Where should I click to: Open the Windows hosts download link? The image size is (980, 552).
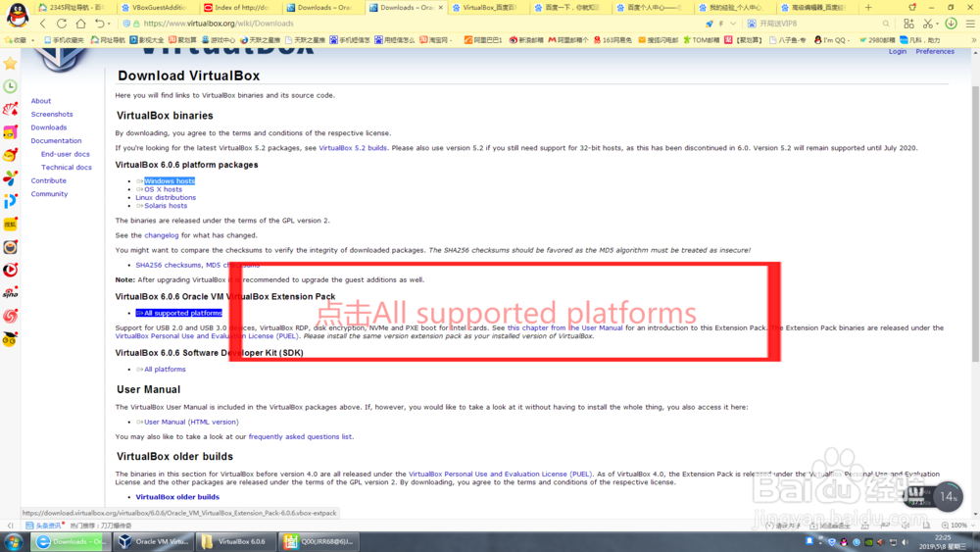[x=170, y=181]
